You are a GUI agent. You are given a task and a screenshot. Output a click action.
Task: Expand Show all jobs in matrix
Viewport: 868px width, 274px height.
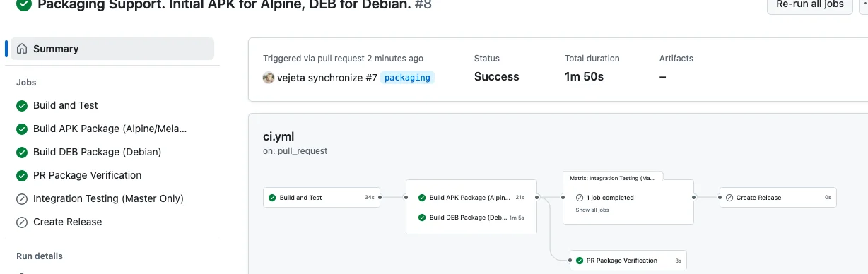pos(592,210)
